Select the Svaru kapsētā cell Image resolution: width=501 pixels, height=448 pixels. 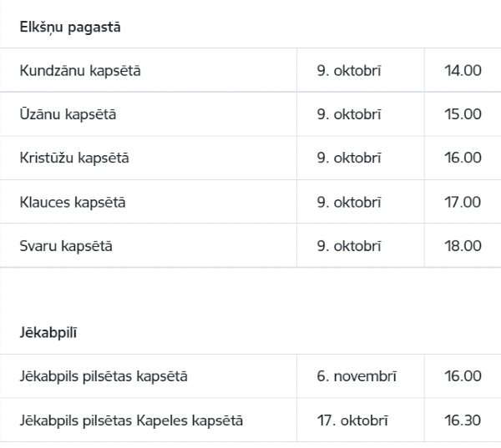[149, 245]
